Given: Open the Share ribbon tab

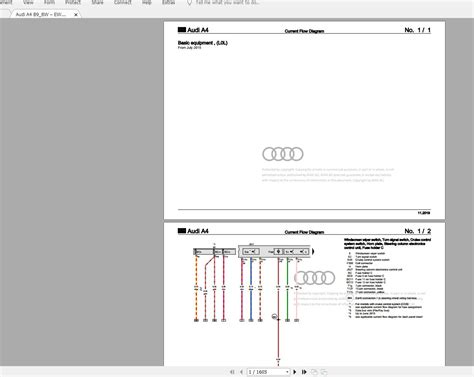Looking at the screenshot, I should pos(97,2).
